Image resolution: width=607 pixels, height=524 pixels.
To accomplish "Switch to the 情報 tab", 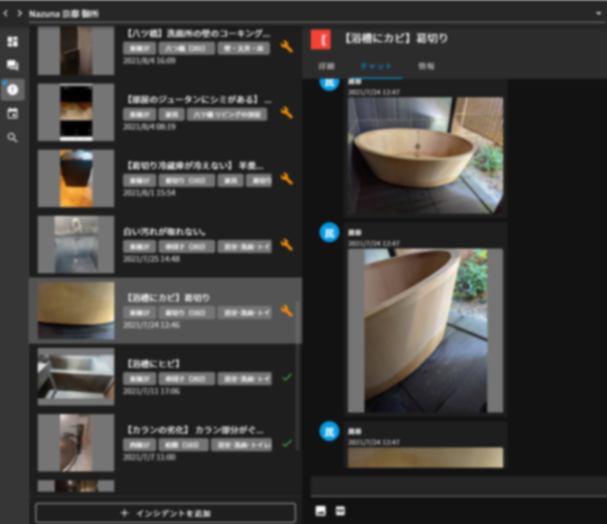I will (426, 66).
